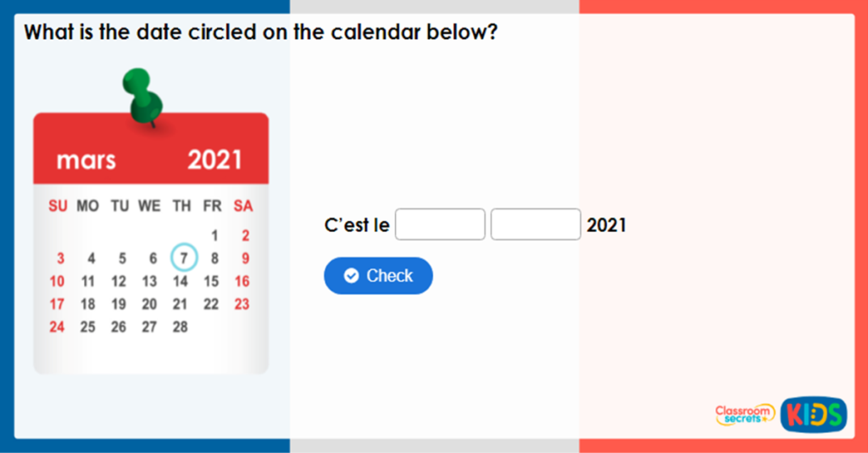Click the red Sunday date 24
This screenshot has width=868, height=453.
(x=57, y=327)
